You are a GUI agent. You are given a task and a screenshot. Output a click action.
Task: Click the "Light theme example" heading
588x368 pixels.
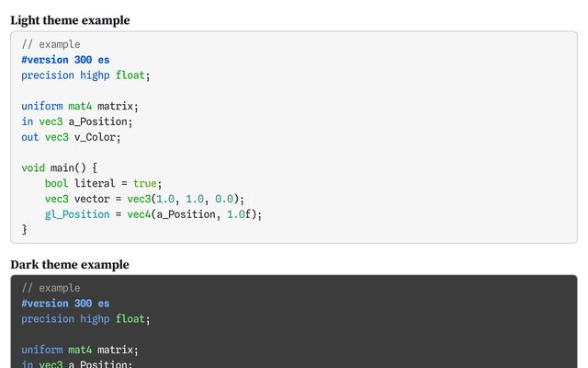(x=70, y=20)
